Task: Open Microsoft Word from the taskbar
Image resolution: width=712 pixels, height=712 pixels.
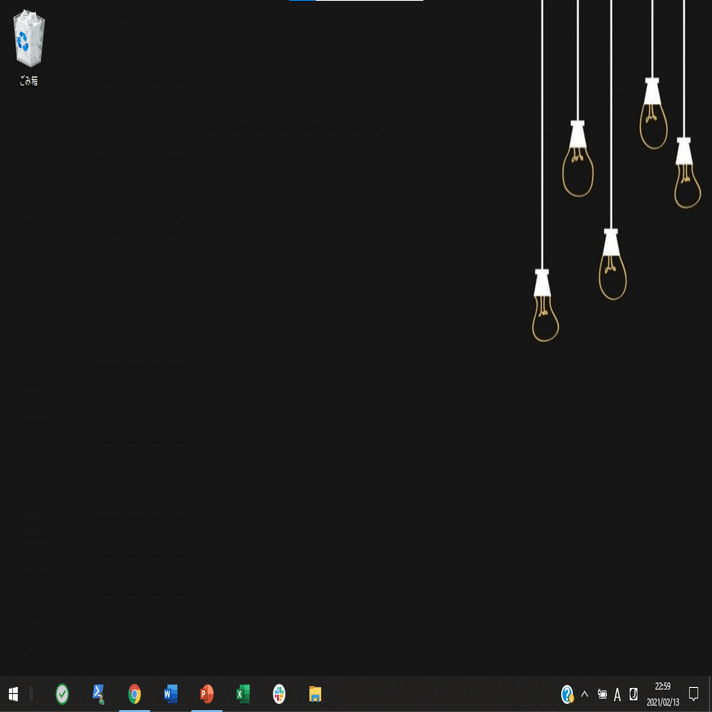Action: [x=171, y=694]
